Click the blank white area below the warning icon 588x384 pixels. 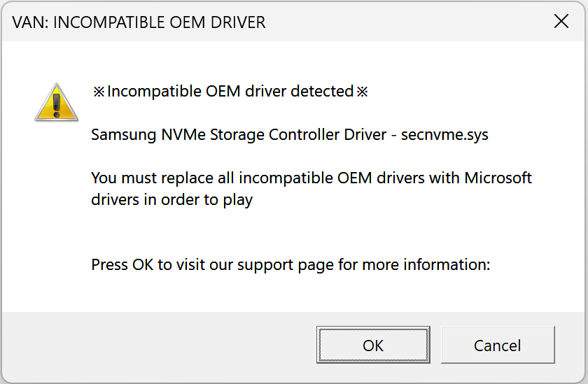click(x=56, y=210)
